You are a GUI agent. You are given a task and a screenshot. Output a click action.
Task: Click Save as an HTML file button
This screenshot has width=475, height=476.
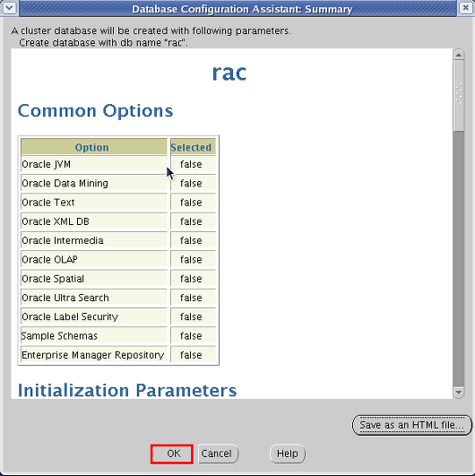pos(412,425)
